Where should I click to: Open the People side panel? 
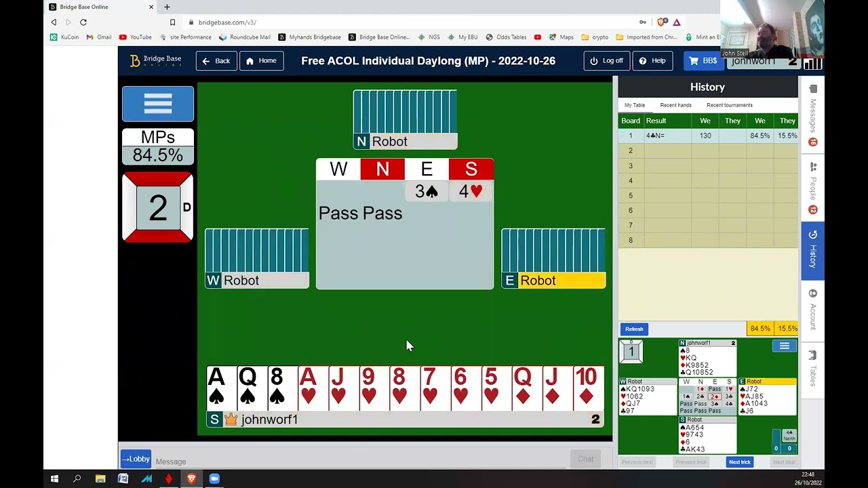point(813,188)
